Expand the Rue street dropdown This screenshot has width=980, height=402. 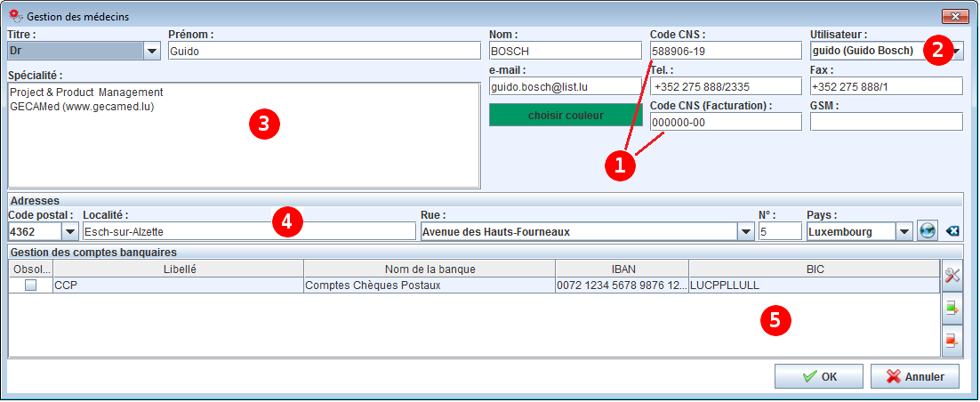744,232
